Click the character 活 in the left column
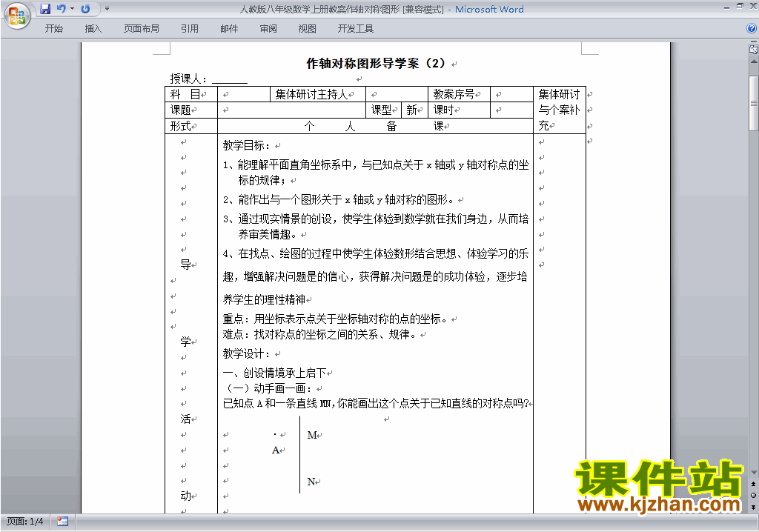 (x=186, y=419)
